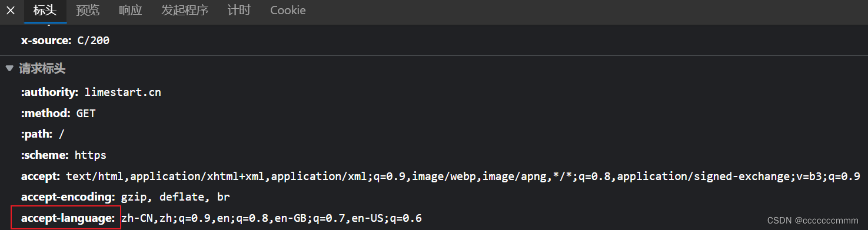The image size is (868, 230).
Task: Click the 请求标头 section heading
Action: pos(42,69)
